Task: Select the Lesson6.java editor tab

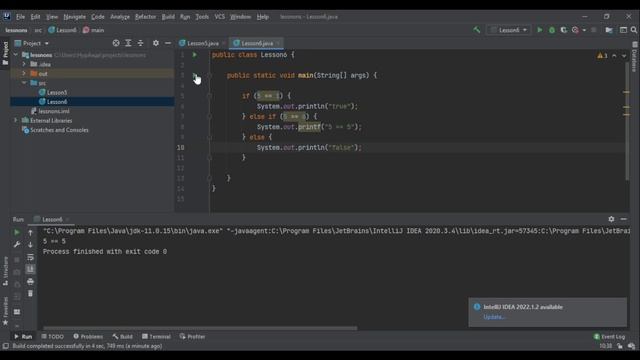Action: click(x=256, y=43)
